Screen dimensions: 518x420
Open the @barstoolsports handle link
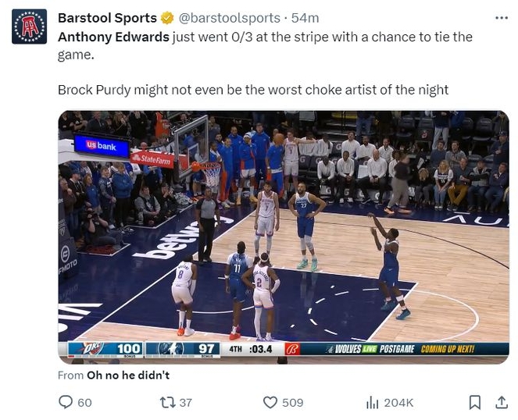tap(229, 18)
